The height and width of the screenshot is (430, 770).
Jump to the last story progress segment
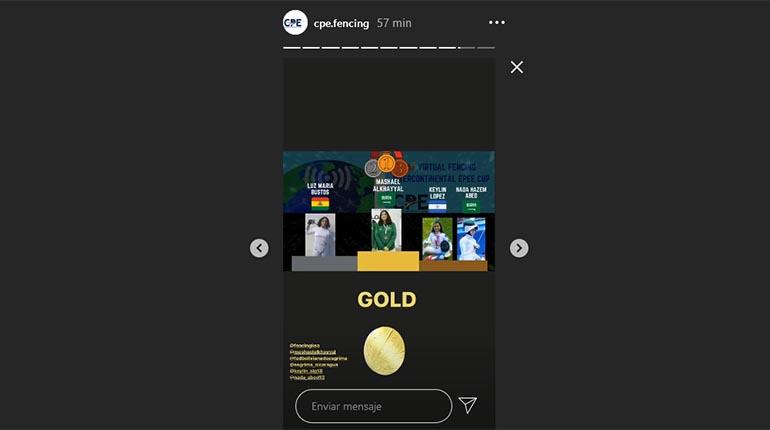coord(486,48)
